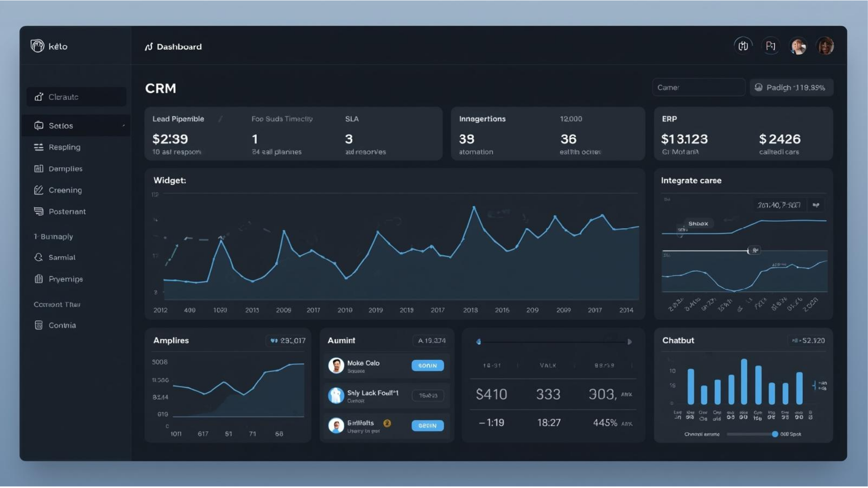Click the highest peak on Widget chart
The height and width of the screenshot is (488, 868).
(x=474, y=207)
